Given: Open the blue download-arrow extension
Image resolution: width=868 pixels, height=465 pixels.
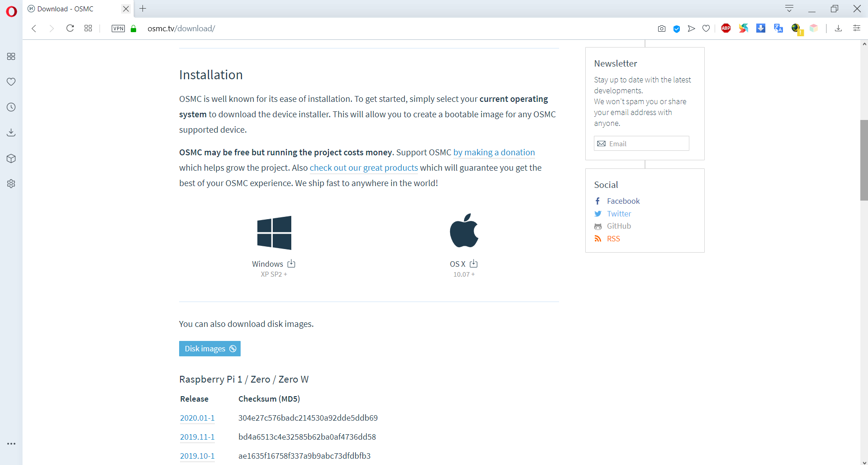Looking at the screenshot, I should pos(761,28).
